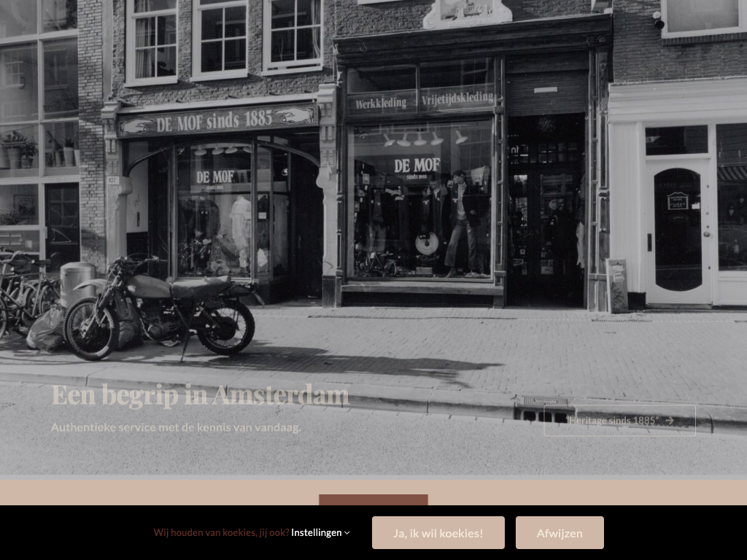This screenshot has height=560, width=747.
Task: Click the arrow icon in the Heritage button
Action: [670, 421]
